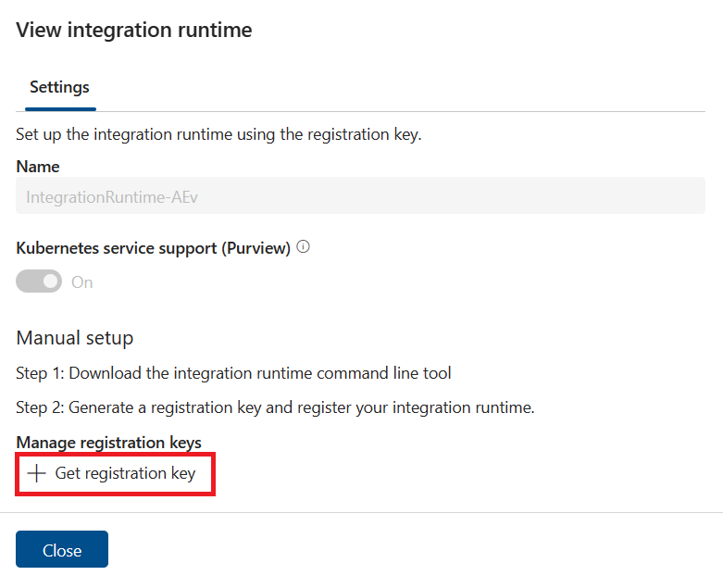
Task: Click the words command line tool in Step 1
Action: pyautogui.click(x=385, y=373)
